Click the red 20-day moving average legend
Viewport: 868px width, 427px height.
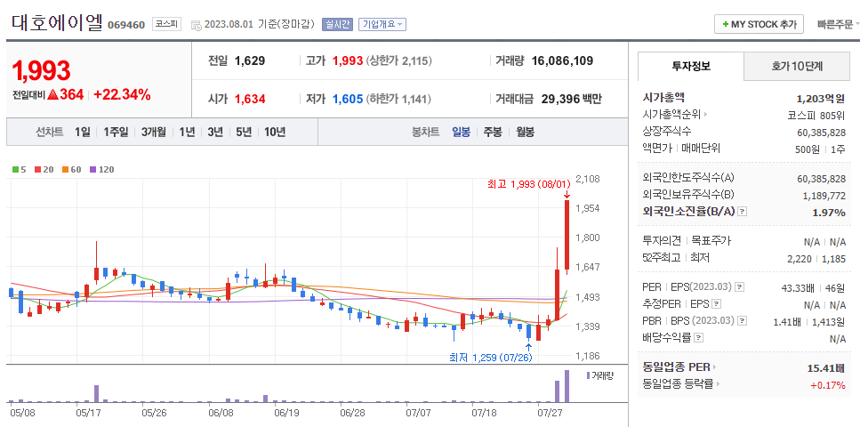coord(44,170)
